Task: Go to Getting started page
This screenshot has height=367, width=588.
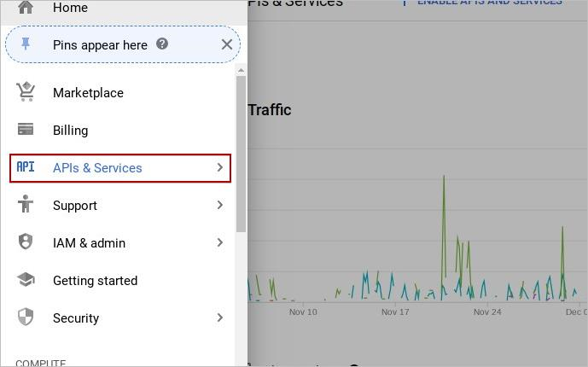Action: 95,281
